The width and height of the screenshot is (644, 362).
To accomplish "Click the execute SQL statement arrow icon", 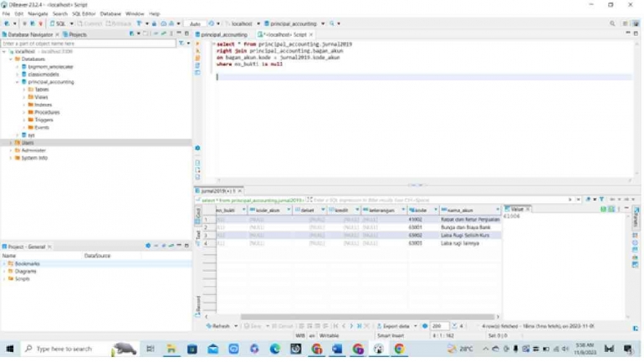I will pyautogui.click(x=197, y=43).
